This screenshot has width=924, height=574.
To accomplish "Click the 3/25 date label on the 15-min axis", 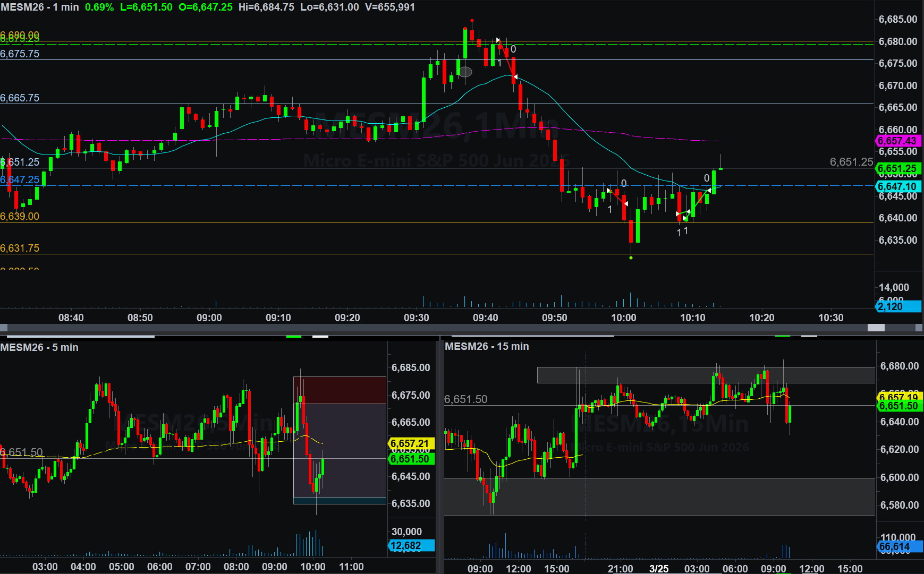I will click(659, 568).
